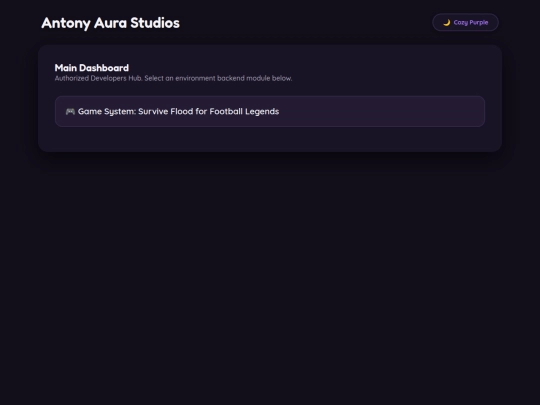Click the "Game System:" label beside the controller
Viewport: 540px width, 405px height.
tap(107, 112)
